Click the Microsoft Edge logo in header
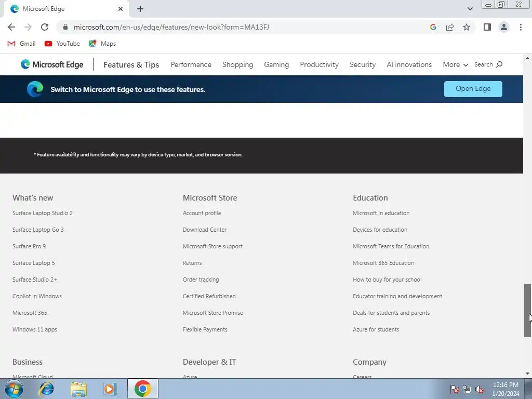 (52, 64)
